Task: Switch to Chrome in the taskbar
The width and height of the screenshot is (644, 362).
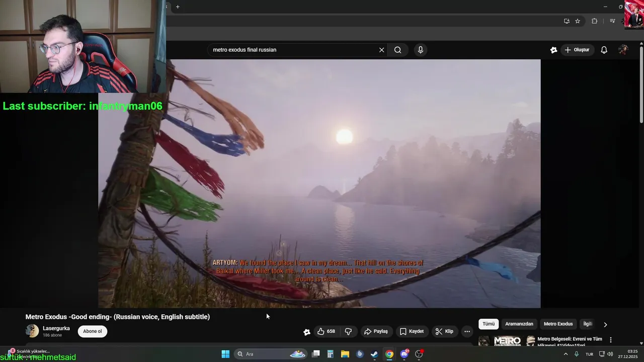Action: [x=389, y=354]
